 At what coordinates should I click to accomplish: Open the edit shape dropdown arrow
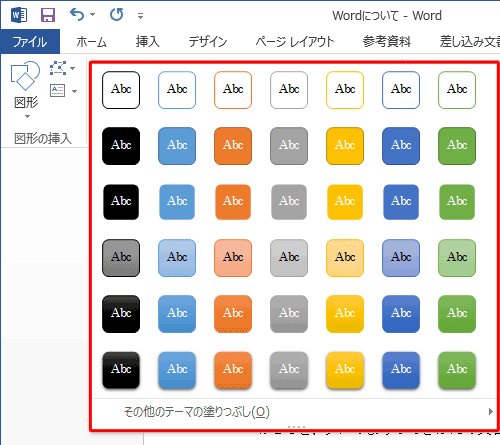(73, 68)
